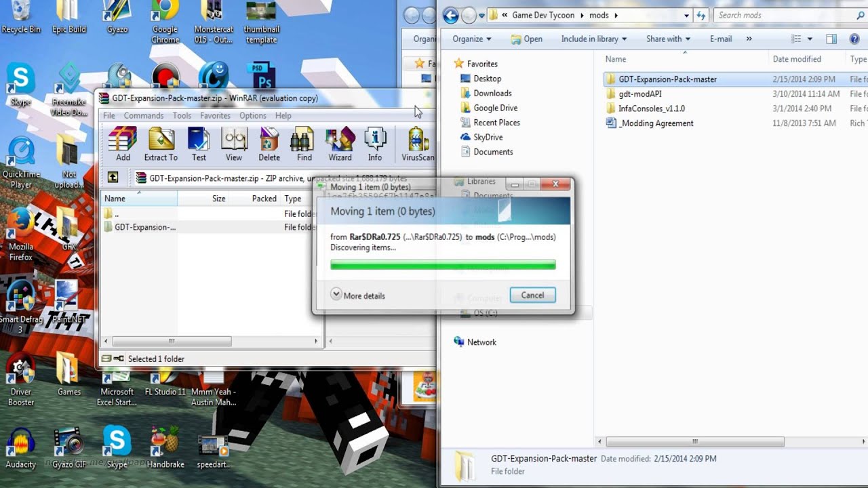Go up one folder level in WinRAR
Screen dimensions: 868x488
coord(113,178)
